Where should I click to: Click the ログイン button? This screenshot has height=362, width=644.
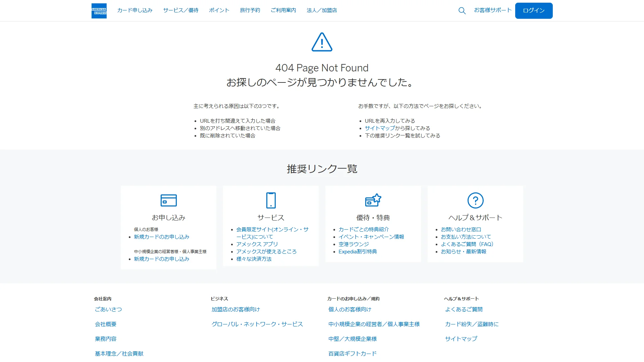click(x=534, y=11)
